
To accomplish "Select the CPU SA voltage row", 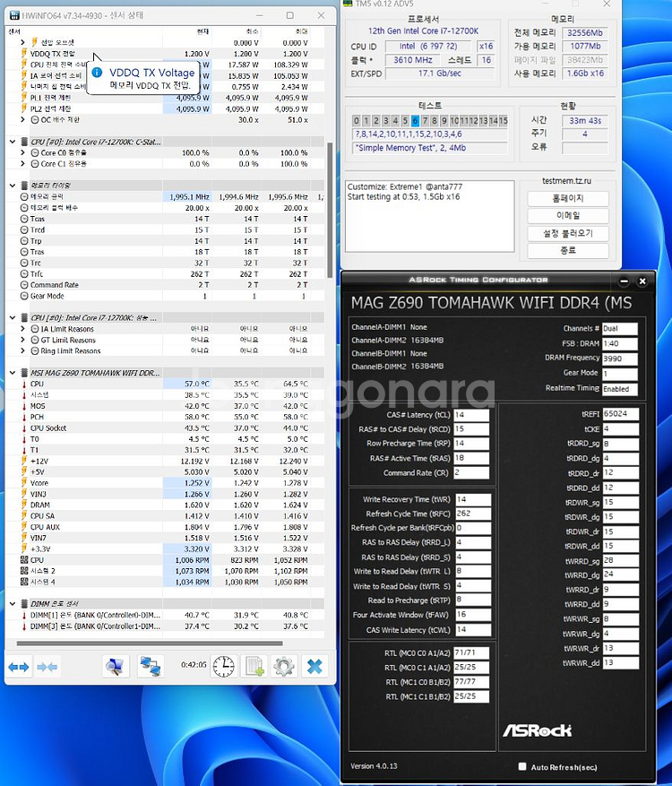I will [x=166, y=516].
